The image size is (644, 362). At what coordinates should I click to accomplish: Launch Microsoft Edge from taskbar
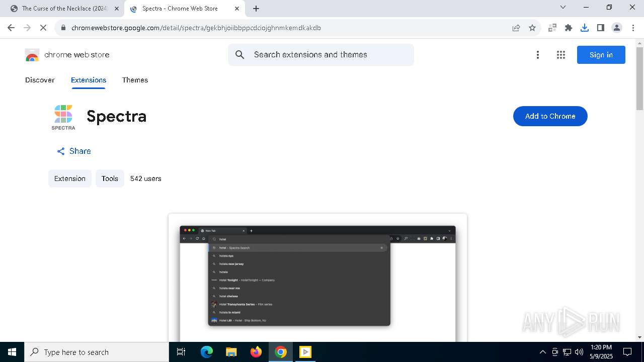(207, 352)
